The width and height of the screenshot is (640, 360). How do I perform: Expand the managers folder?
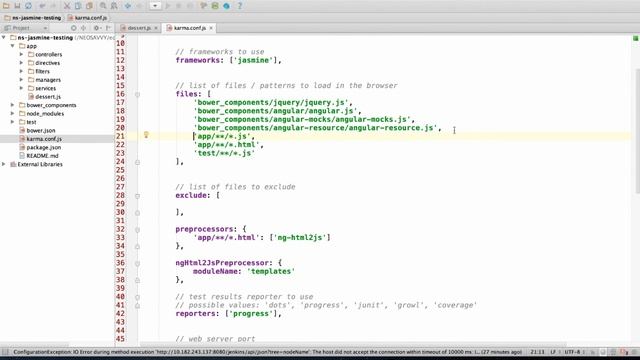click(x=21, y=80)
